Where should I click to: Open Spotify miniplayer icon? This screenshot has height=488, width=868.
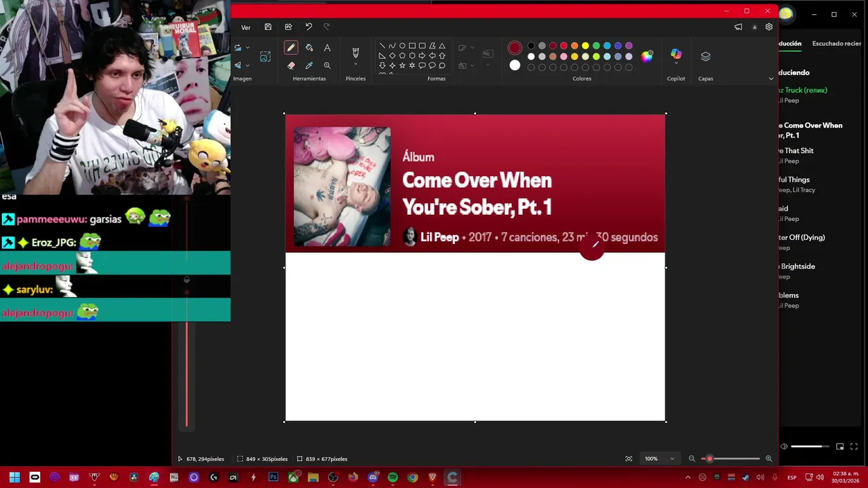(x=840, y=447)
